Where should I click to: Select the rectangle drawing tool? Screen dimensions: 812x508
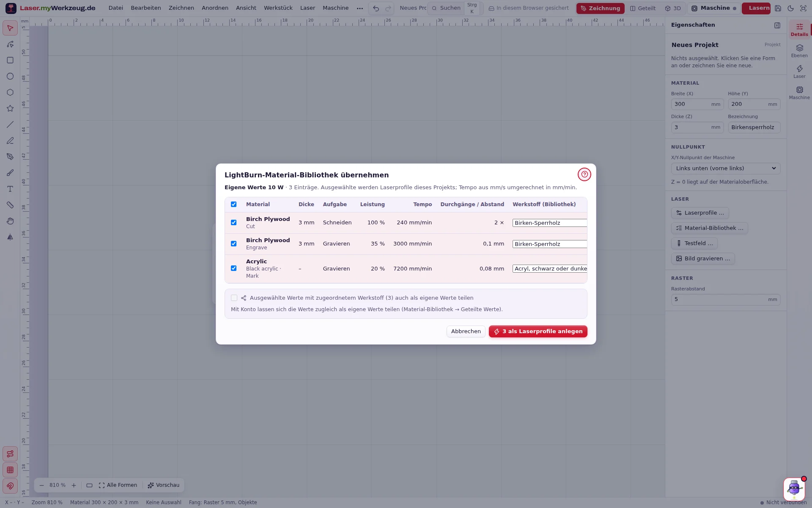pos(10,61)
